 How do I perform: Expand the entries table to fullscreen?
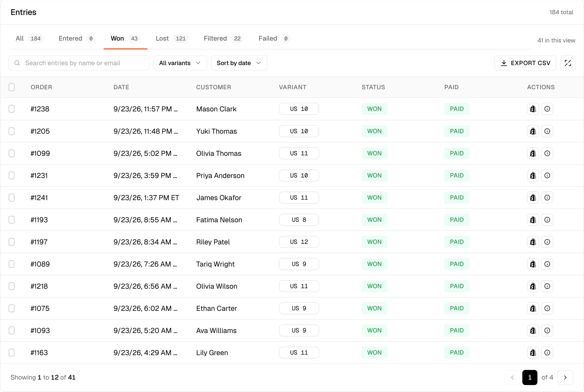coord(568,63)
